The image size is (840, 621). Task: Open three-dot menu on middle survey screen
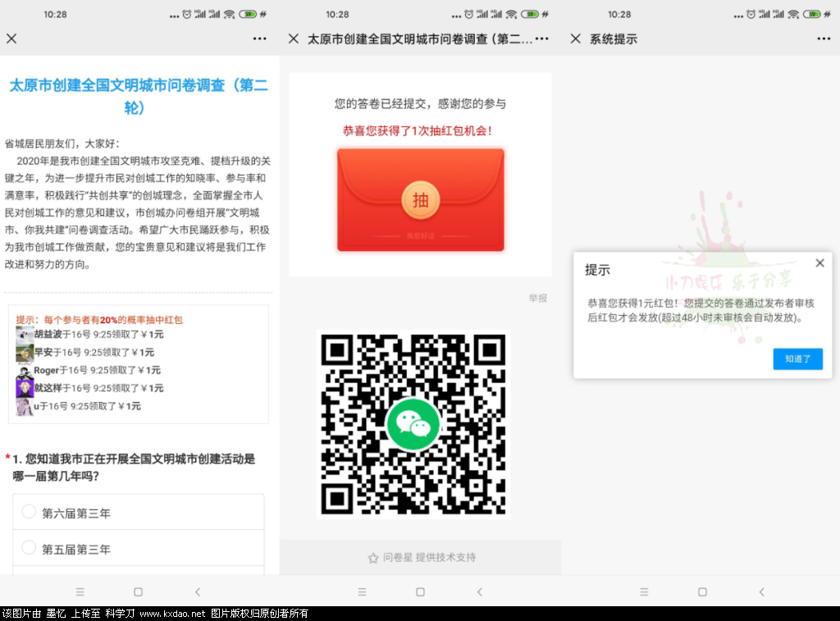pos(541,39)
